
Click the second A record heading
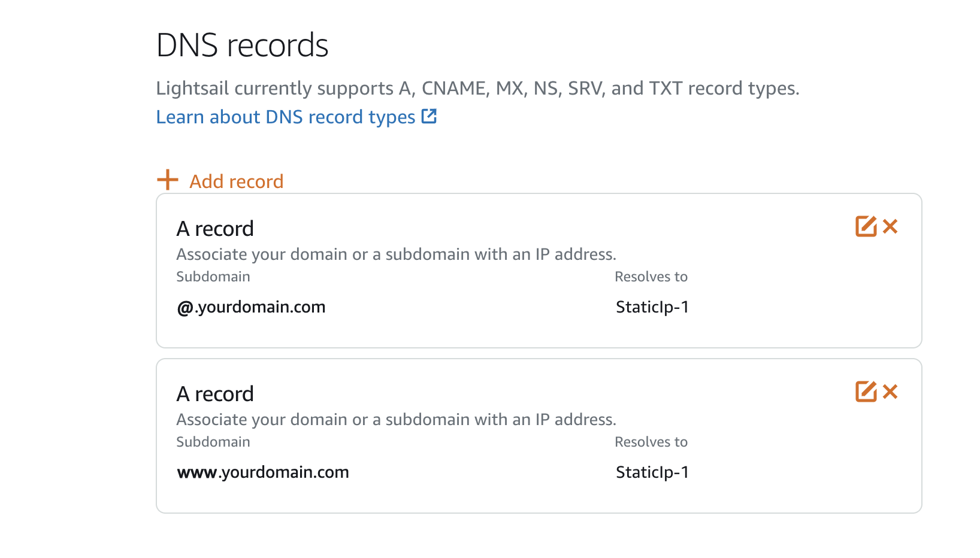point(215,394)
